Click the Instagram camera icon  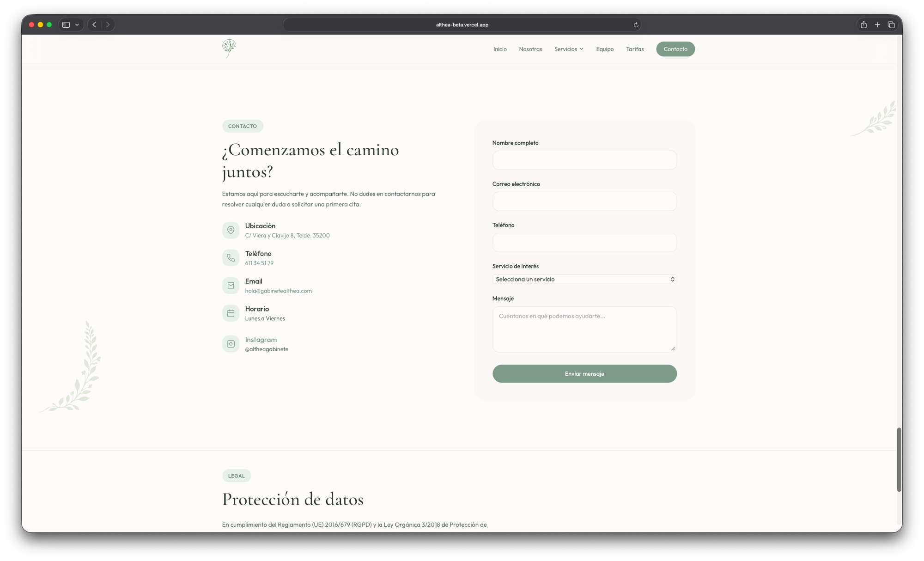pos(231,343)
